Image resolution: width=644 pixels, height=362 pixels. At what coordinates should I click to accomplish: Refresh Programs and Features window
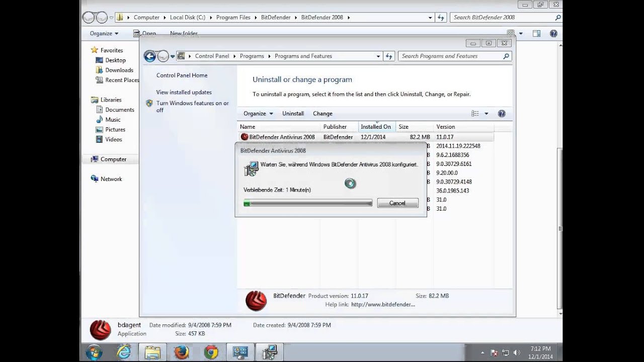pos(389,56)
